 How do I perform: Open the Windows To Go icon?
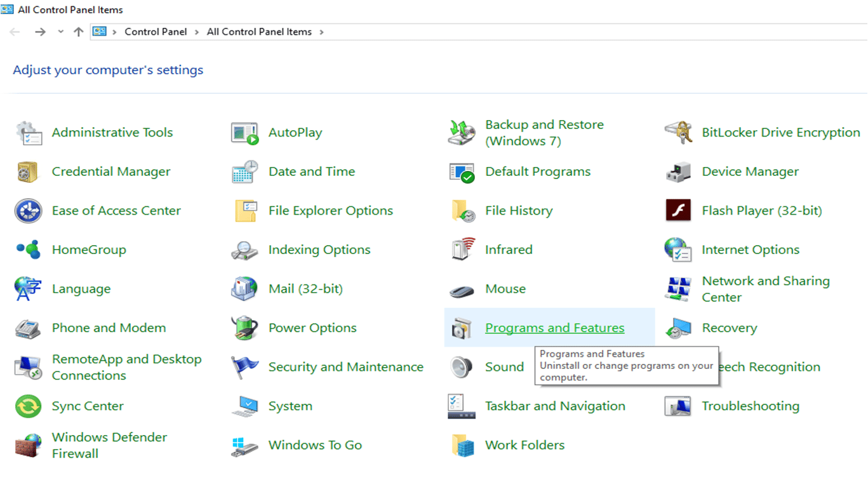244,446
